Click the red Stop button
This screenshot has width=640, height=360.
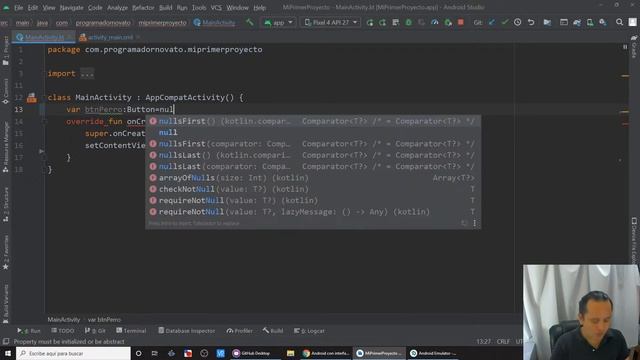coord(461,22)
